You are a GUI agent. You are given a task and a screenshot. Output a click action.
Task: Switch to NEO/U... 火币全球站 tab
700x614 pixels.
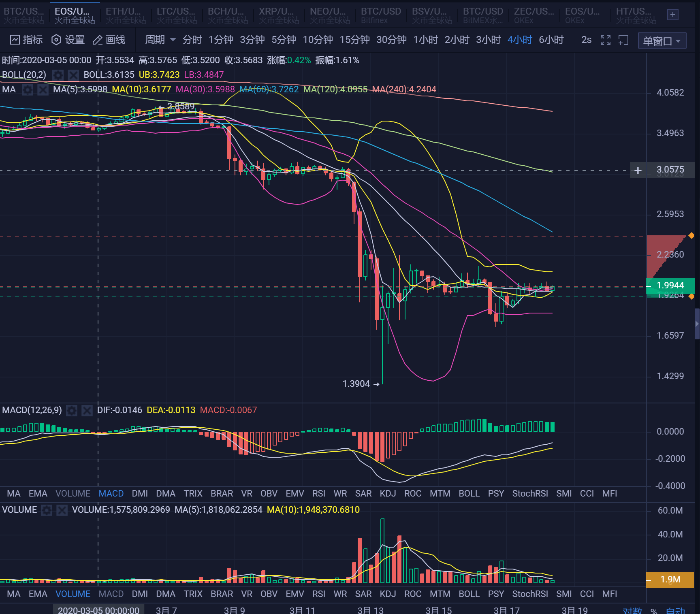point(330,15)
